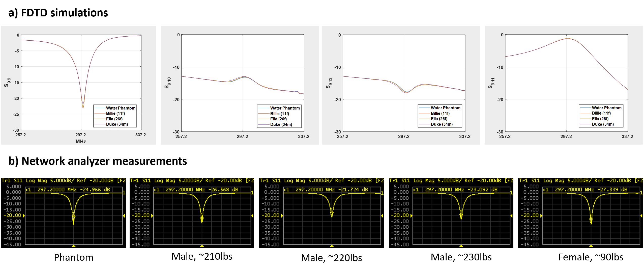
Task: Select the Ella (26f) legend entry in S9 11 plot
Action: (x=600, y=119)
